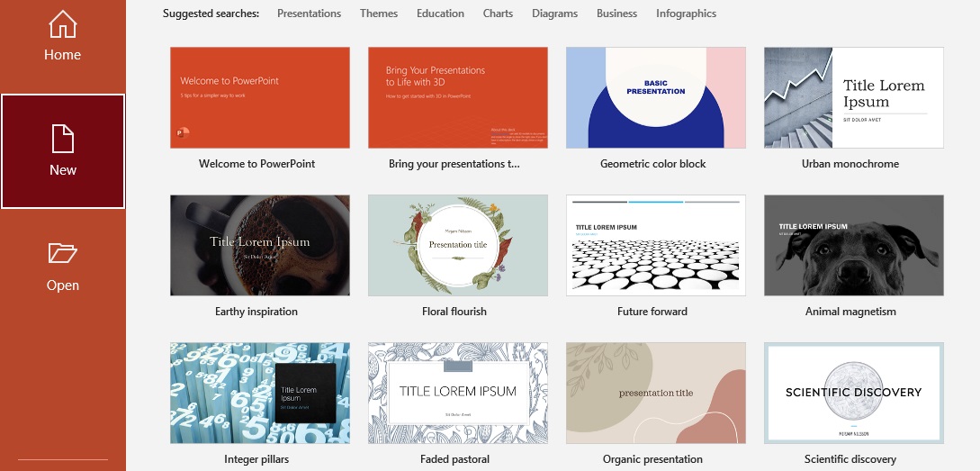Click the New blank page icon
Screen dimensions: 980x471
tap(62, 139)
